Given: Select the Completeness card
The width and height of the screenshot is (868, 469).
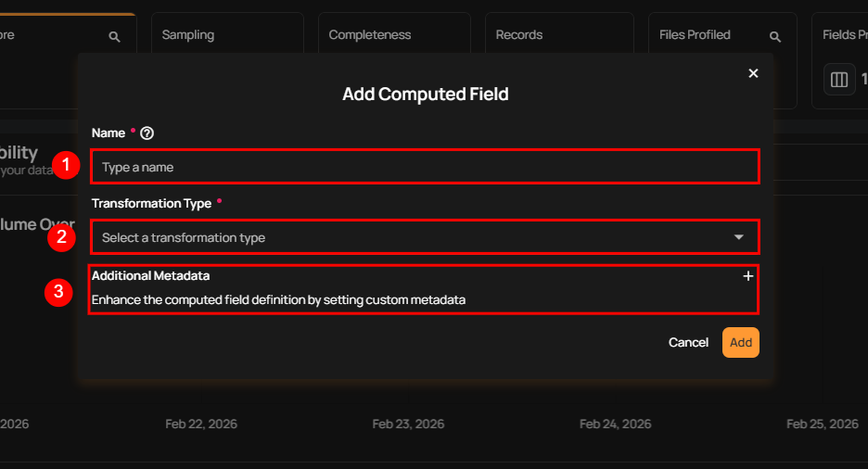Looking at the screenshot, I should pos(369,35).
